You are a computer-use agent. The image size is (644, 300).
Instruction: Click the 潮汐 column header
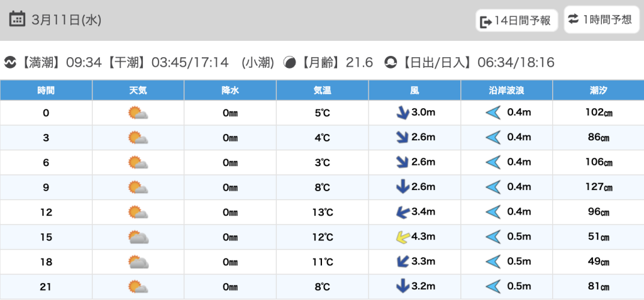(598, 91)
